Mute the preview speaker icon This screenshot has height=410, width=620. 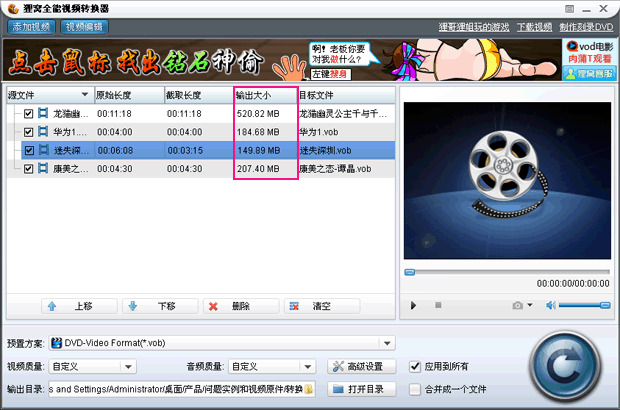click(549, 305)
